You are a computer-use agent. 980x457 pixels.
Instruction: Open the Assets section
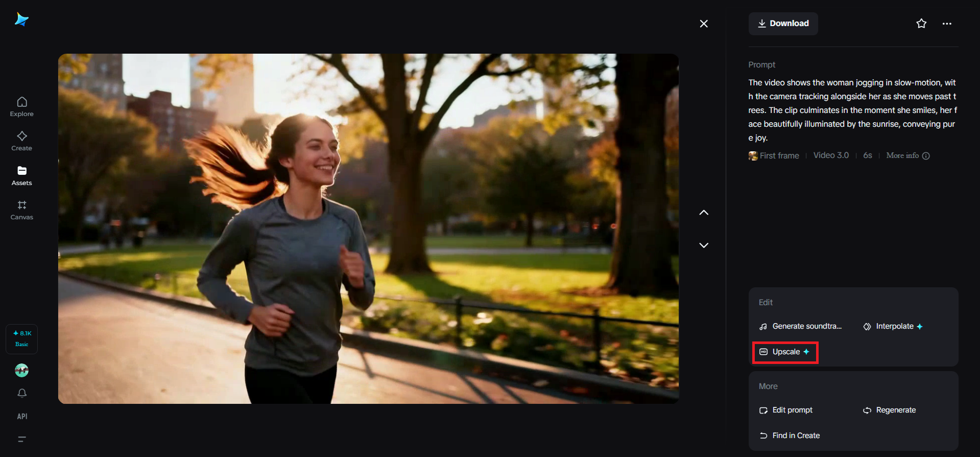point(21,176)
